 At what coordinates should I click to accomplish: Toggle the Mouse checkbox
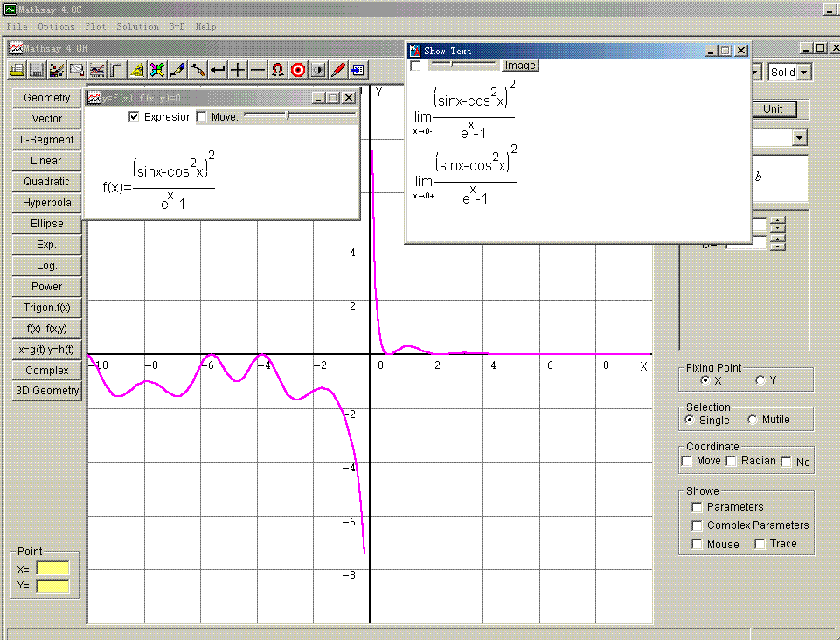tap(697, 544)
